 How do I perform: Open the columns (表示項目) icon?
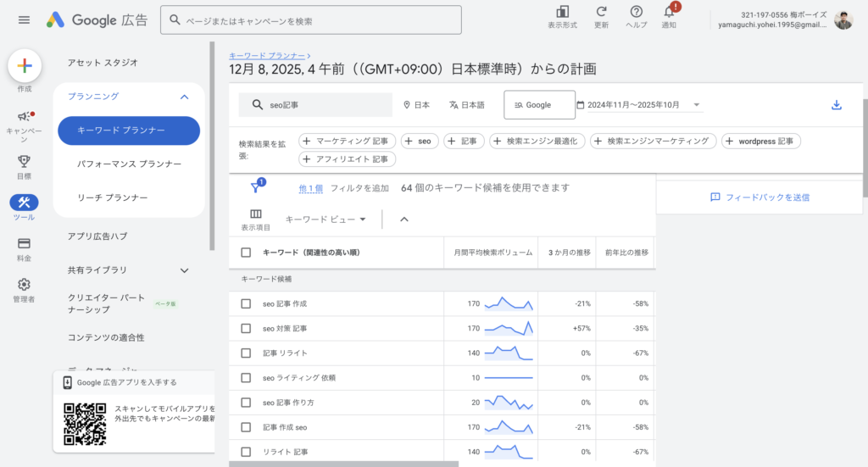coord(255,214)
